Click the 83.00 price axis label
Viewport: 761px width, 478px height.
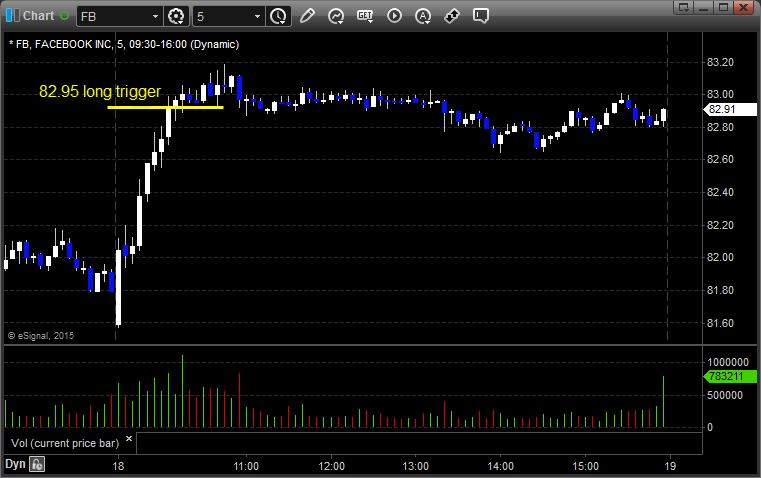point(720,94)
